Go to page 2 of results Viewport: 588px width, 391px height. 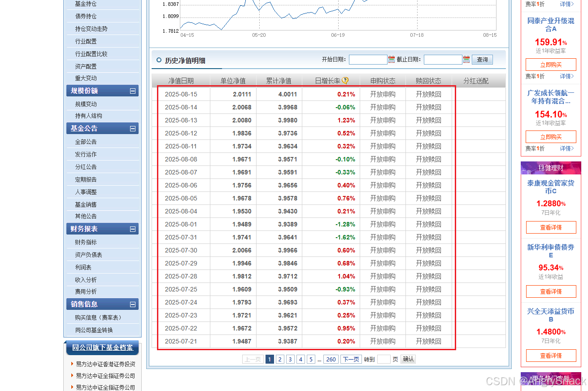click(280, 359)
